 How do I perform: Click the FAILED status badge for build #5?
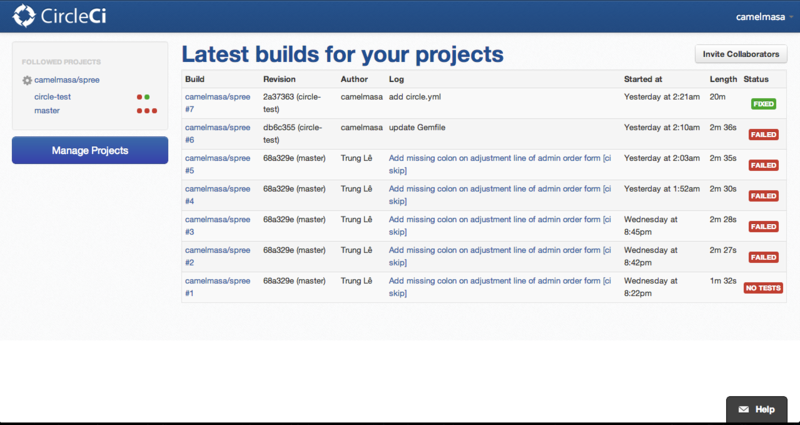coord(763,165)
